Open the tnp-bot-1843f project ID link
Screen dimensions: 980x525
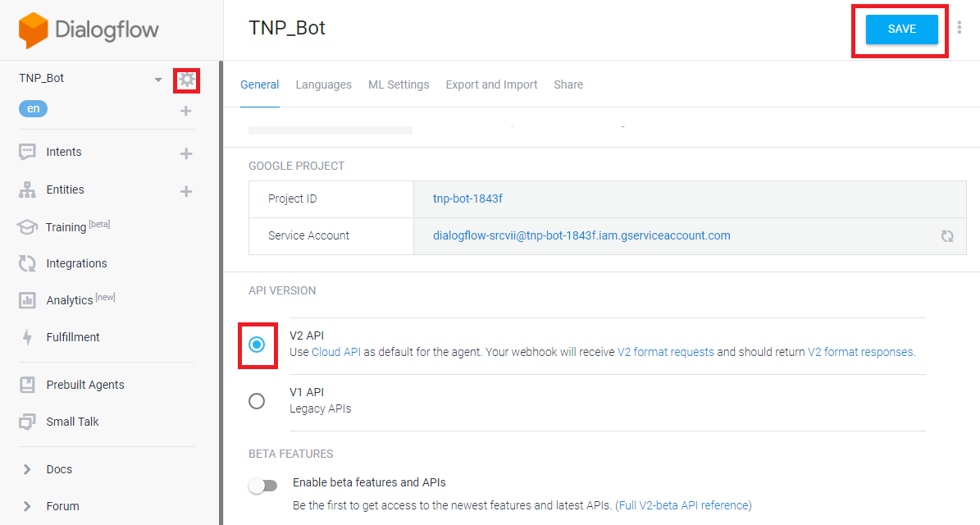(x=467, y=199)
